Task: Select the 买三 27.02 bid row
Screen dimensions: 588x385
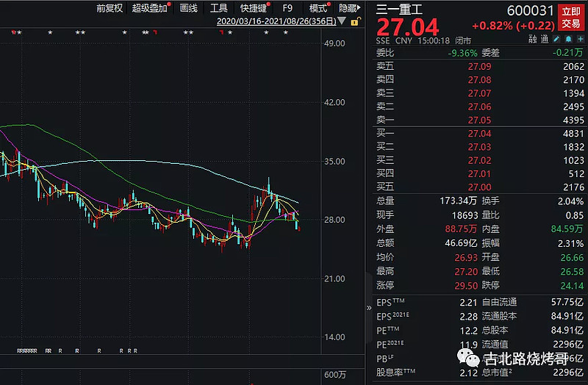Action: coord(480,160)
